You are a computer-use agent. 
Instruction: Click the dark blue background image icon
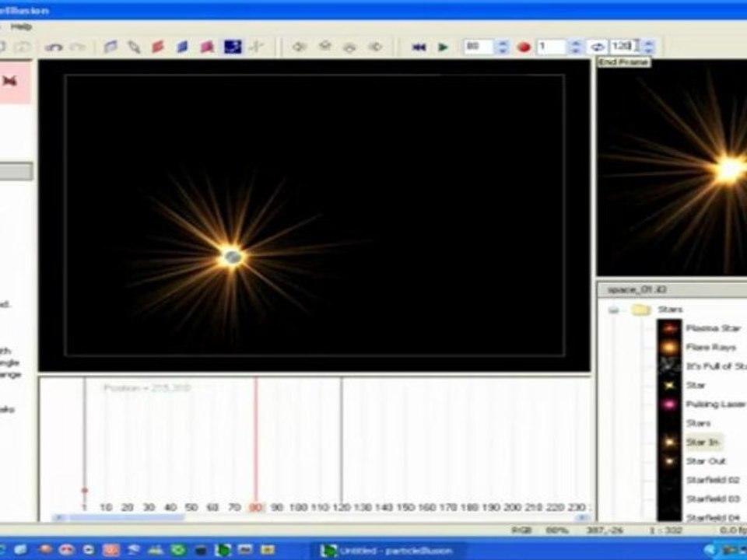coord(233,47)
